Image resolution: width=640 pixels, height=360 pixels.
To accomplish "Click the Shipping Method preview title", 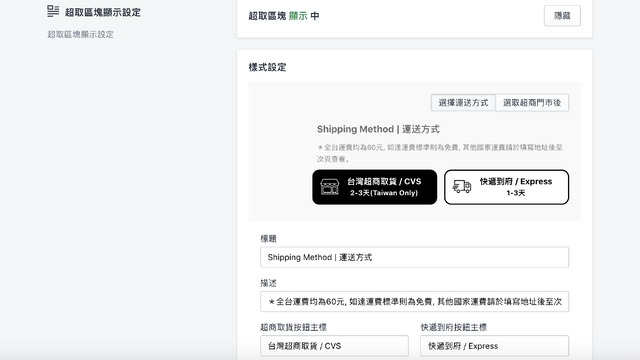I will tap(378, 129).
